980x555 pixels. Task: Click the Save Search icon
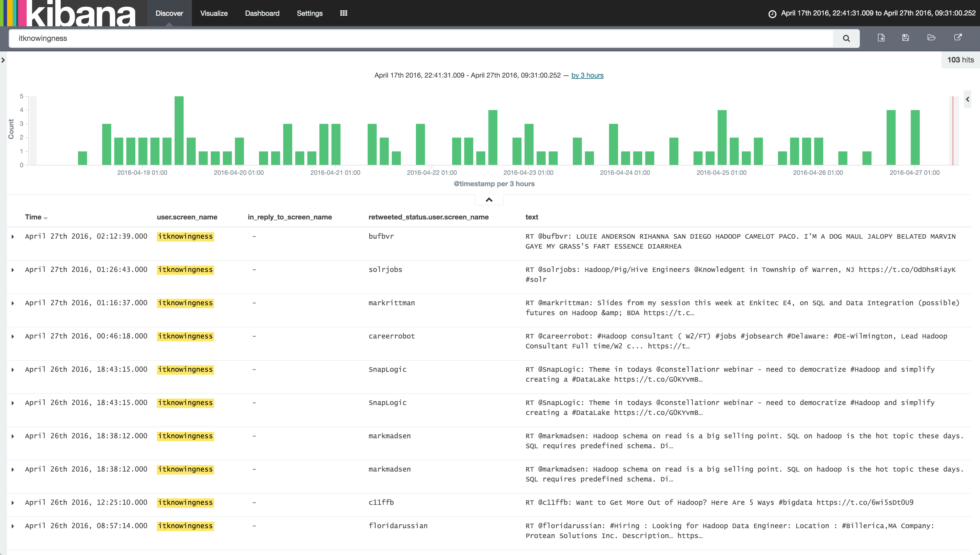(906, 38)
